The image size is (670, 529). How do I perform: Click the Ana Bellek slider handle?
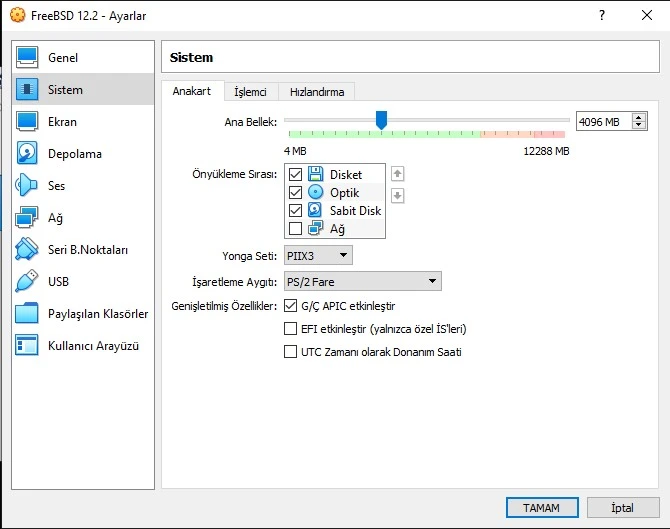(381, 120)
